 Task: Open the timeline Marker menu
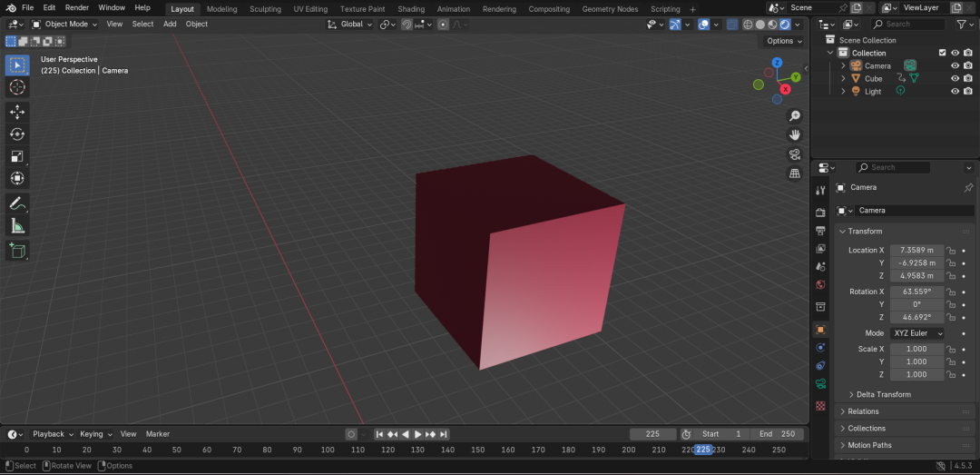pyautogui.click(x=158, y=434)
